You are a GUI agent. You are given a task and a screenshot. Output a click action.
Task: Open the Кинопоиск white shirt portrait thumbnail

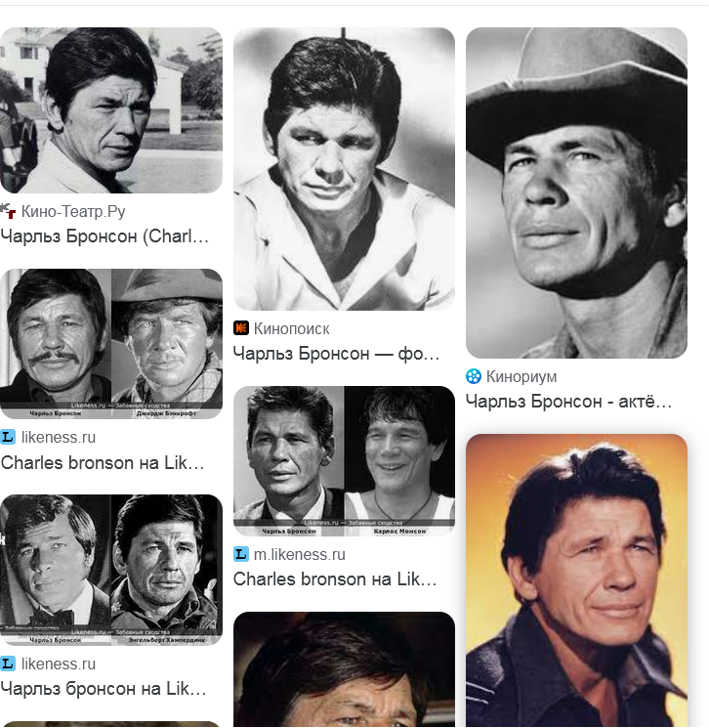tap(344, 169)
